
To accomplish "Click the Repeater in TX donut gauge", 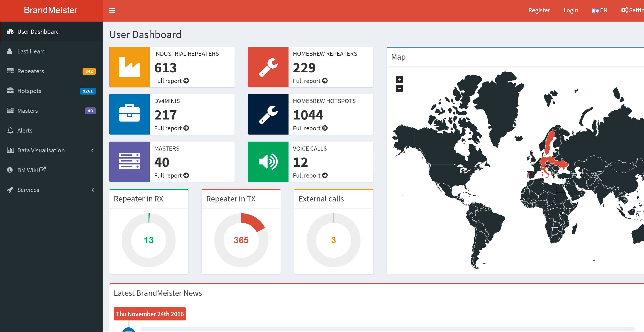I will coord(241,240).
